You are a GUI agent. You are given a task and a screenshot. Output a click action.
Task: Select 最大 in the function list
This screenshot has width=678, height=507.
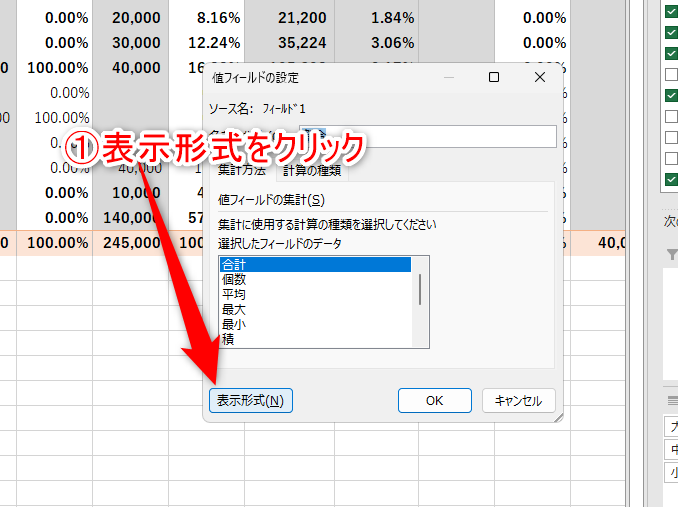(x=315, y=310)
